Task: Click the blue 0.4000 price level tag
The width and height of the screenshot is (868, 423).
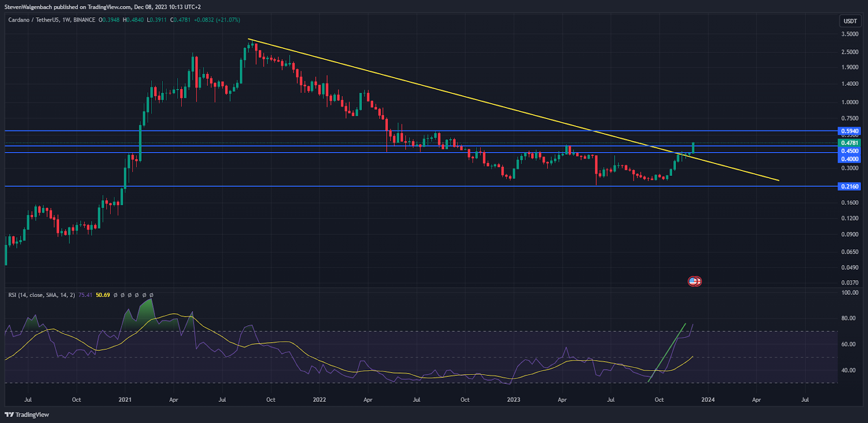Action: point(850,159)
